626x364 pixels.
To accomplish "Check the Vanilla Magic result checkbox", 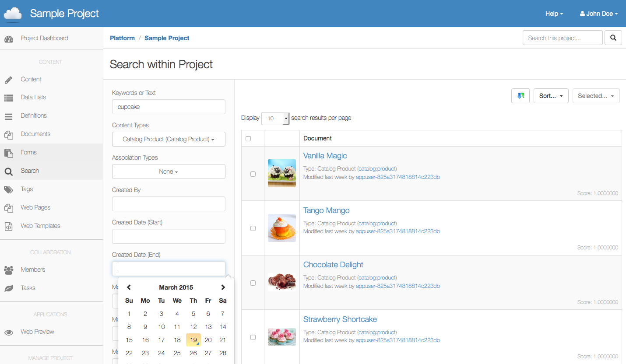I will tap(253, 174).
